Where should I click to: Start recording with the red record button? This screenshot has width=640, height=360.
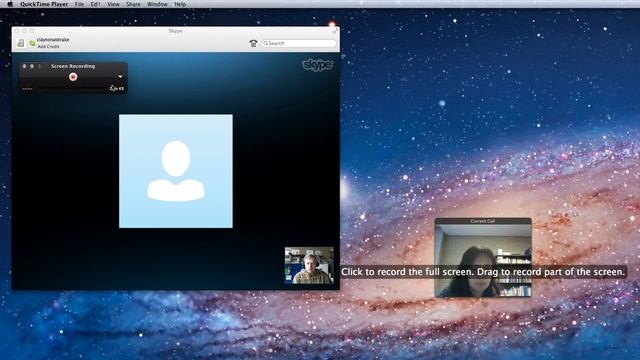[x=73, y=77]
